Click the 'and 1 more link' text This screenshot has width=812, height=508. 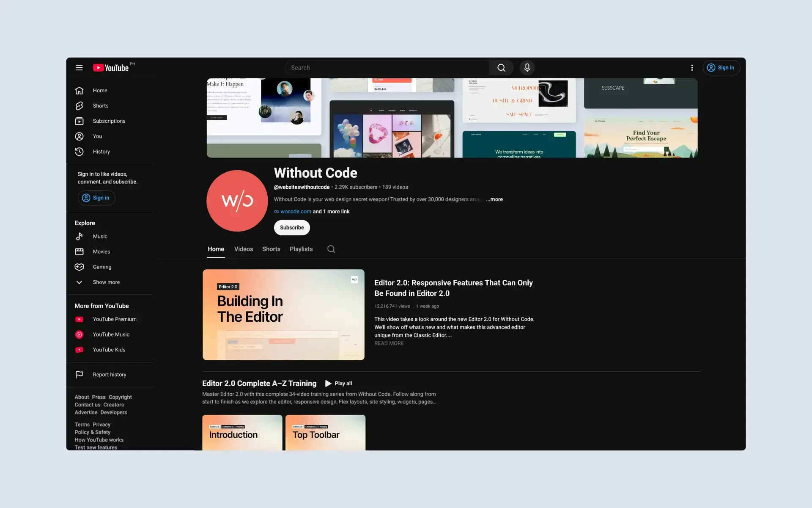pos(331,212)
